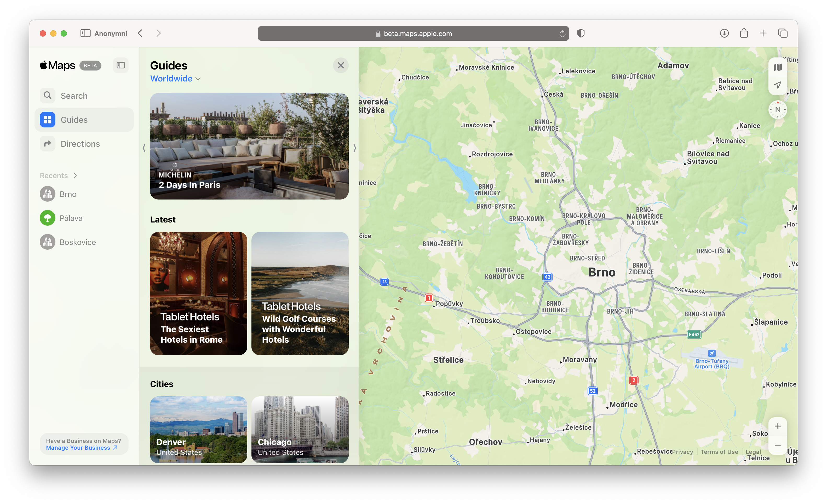Zoom in on the map
Screen dimensions: 827x504
point(778,426)
